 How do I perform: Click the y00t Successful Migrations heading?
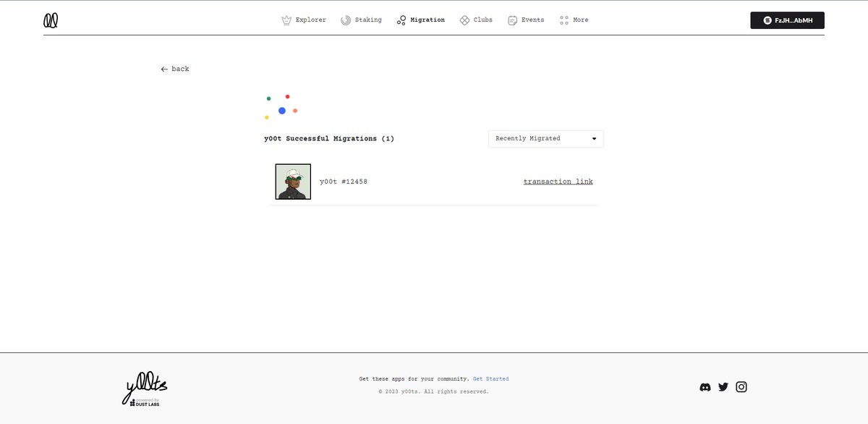329,138
